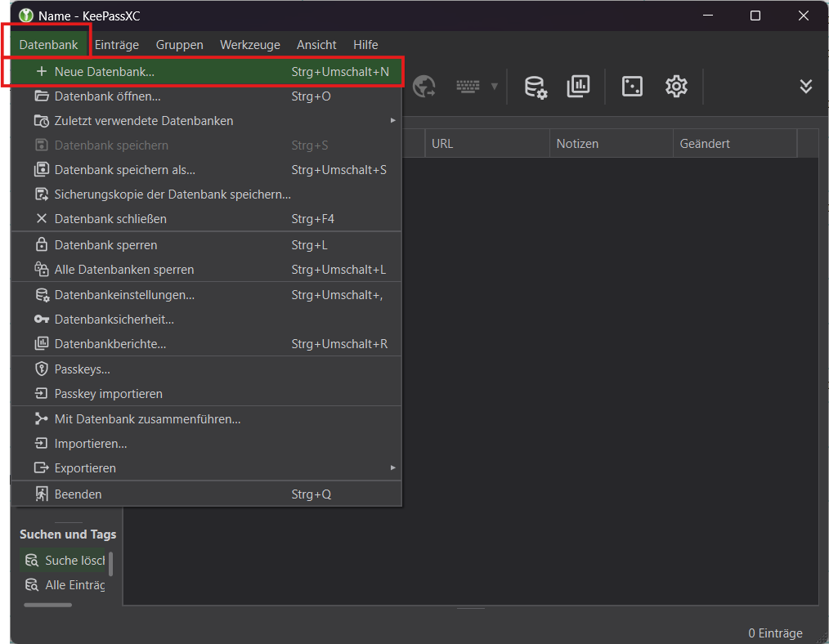Show more toolbar actions via double chevron
The height and width of the screenshot is (644, 829).
pyautogui.click(x=806, y=86)
